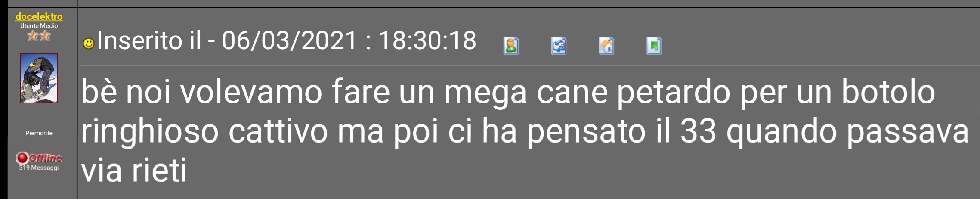Open the docelektro username link
This screenshot has width=980, height=199.
click(x=39, y=16)
